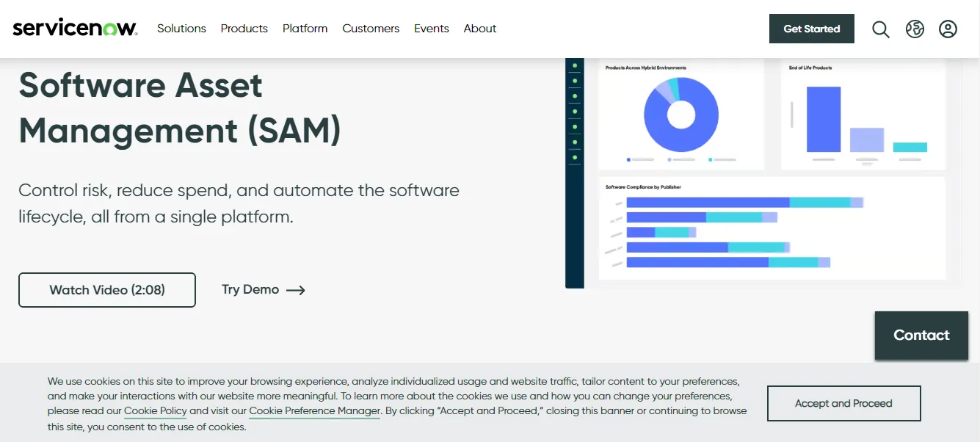
Task: Click the Get Started button
Action: 812,29
